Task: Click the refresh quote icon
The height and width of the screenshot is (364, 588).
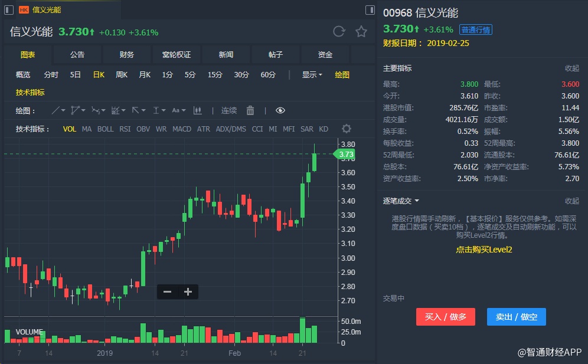Action: click(x=339, y=32)
